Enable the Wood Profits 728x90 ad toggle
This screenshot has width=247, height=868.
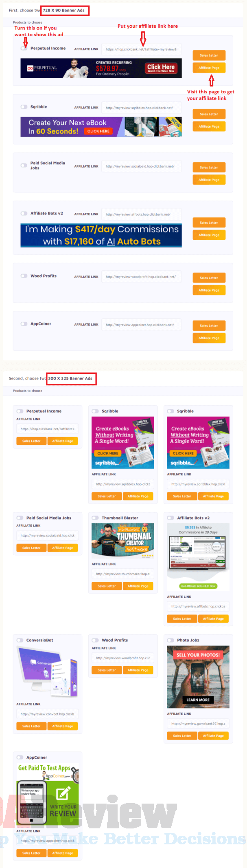24,276
